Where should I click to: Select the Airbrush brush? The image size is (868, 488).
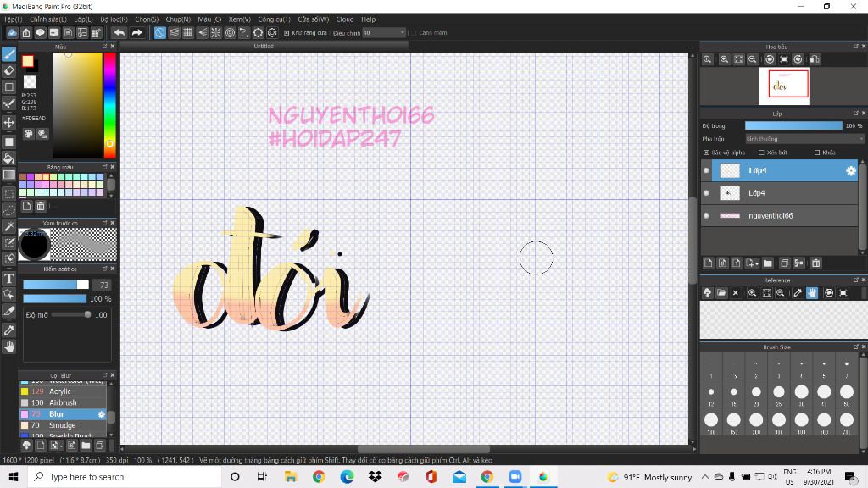[x=63, y=402]
